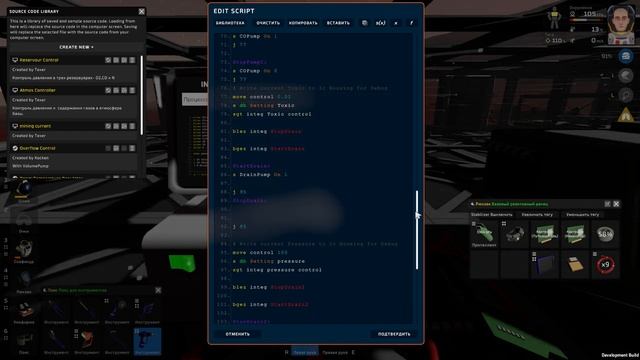Viewport: 640px width, 360px height.
Task: Select the dark blue tablet item slot
Action: pyautogui.click(x=544, y=264)
